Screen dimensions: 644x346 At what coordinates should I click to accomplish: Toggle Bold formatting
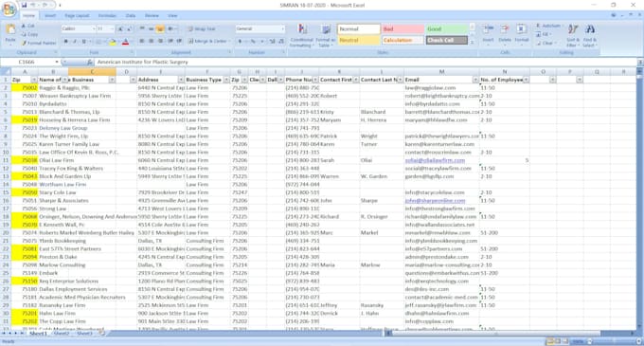pos(65,42)
